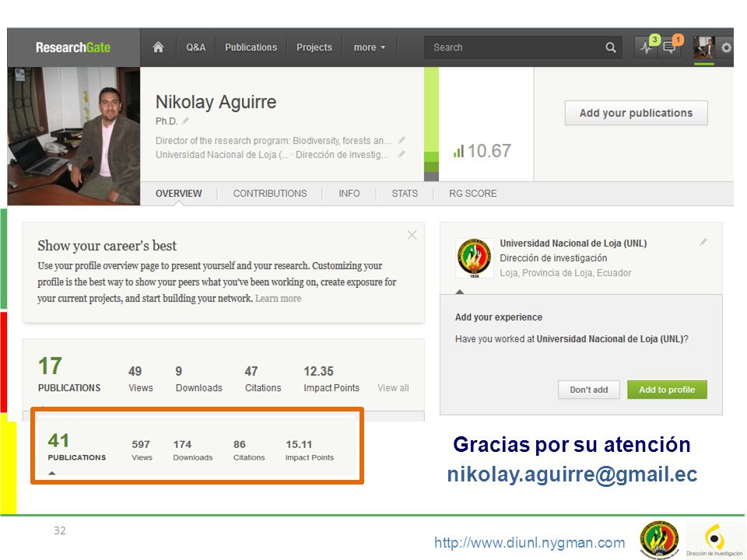747x560 pixels.
Task: Click the Add your publications button
Action: [x=636, y=113]
